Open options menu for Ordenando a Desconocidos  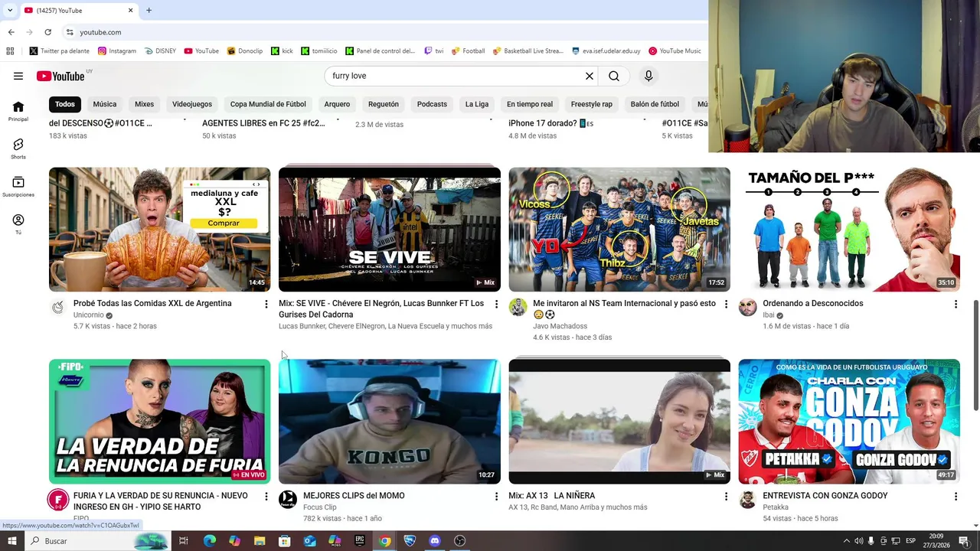coord(955,305)
